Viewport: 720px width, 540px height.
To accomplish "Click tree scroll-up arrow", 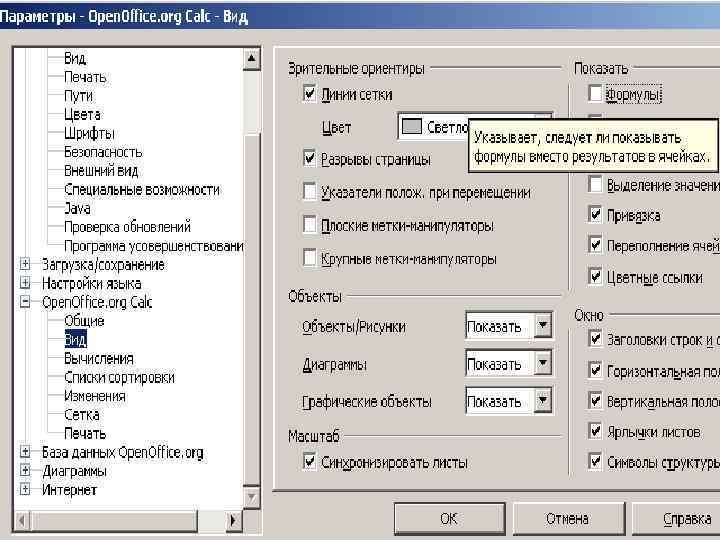I will coord(251,59).
